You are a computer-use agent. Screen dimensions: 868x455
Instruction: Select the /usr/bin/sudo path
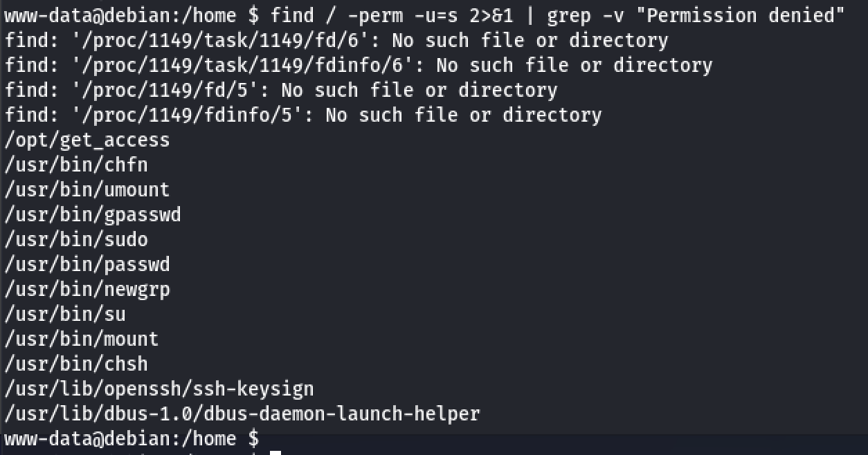click(76, 240)
